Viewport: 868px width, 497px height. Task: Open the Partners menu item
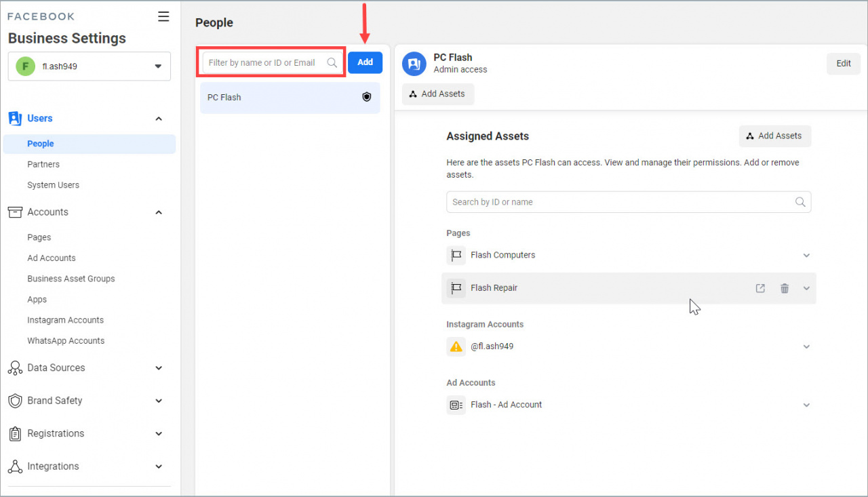(43, 164)
